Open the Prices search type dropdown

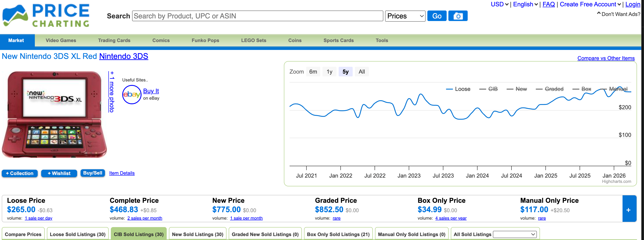[405, 16]
